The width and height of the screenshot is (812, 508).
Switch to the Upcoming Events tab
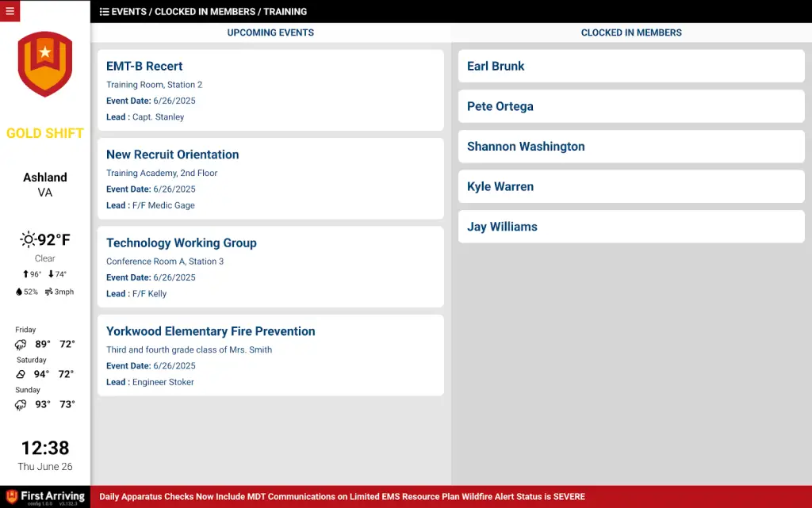(270, 32)
